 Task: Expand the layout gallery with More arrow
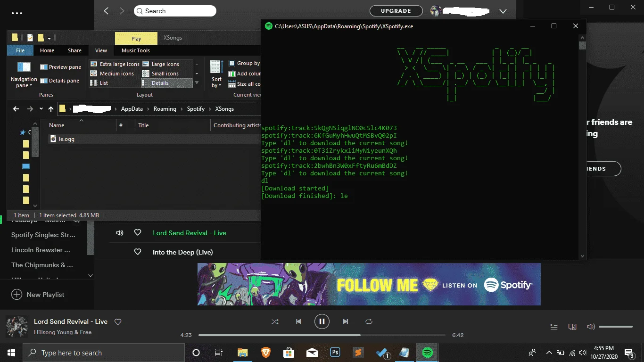click(197, 83)
